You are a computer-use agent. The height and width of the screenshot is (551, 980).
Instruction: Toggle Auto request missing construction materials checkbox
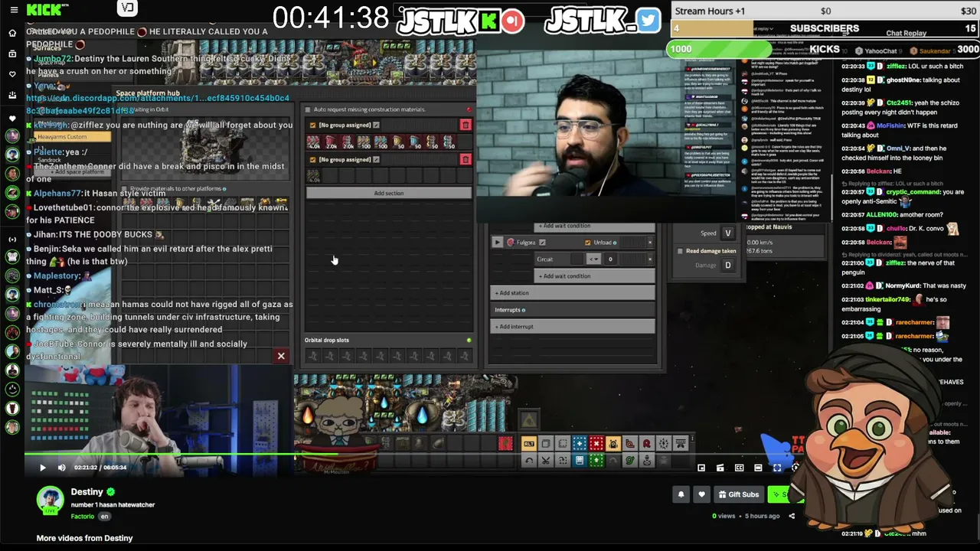[309, 109]
